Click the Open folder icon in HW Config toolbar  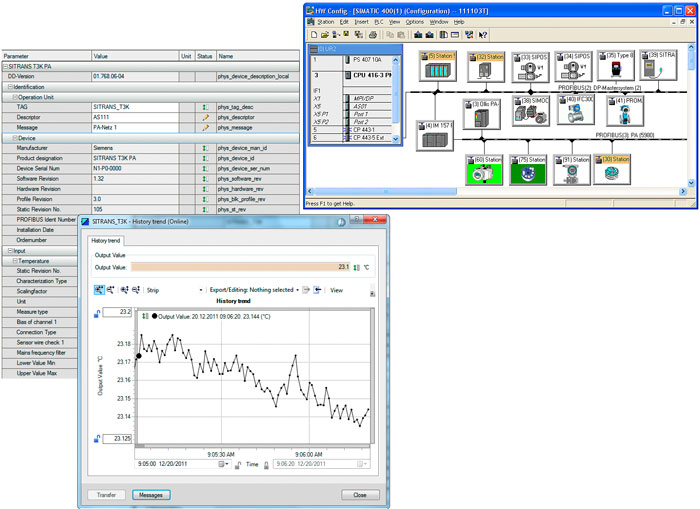[x=325, y=34]
